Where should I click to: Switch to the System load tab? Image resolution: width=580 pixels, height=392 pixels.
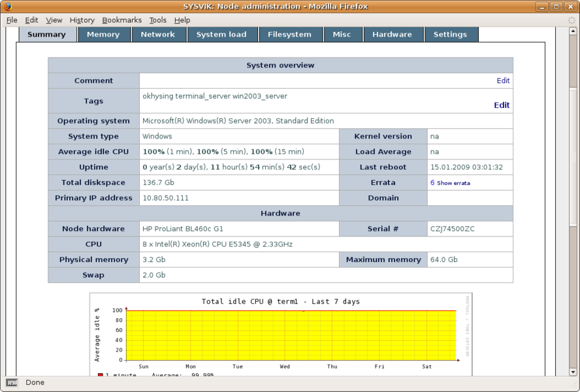[221, 35]
